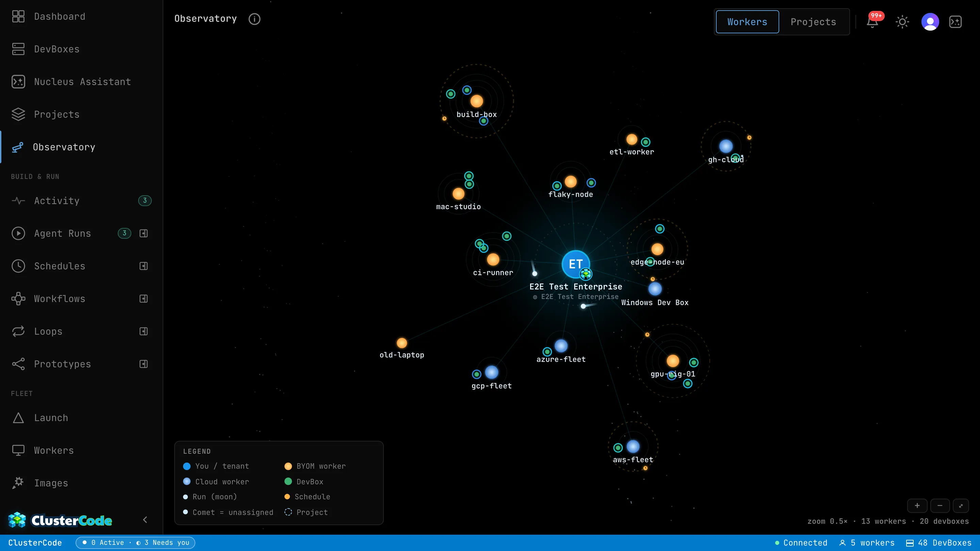Select the gcp-fleet cloud worker node
The image size is (980, 551).
pyautogui.click(x=491, y=372)
